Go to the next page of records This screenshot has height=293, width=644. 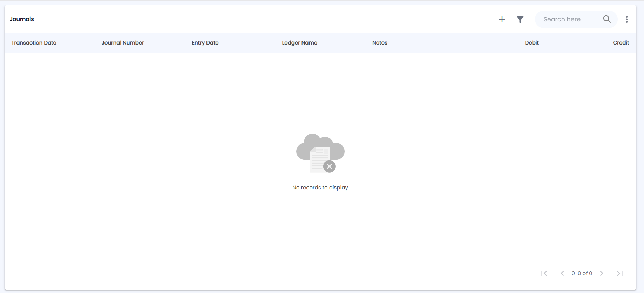602,273
